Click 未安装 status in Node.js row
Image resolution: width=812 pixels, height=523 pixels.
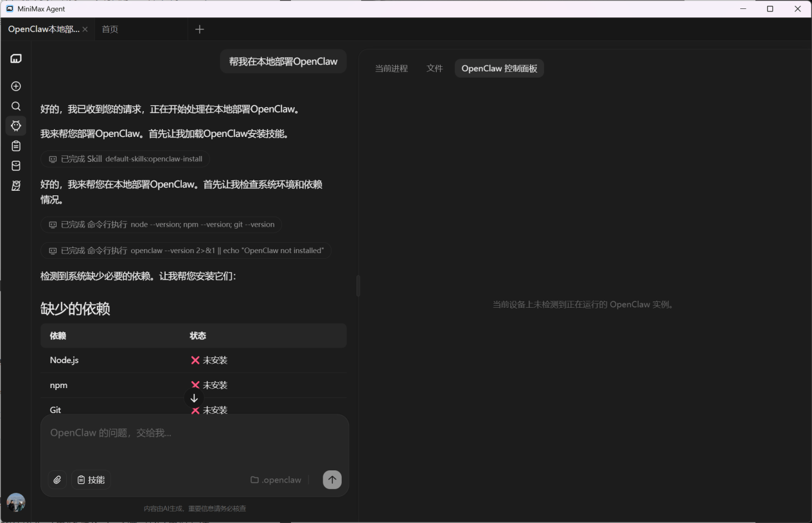209,360
